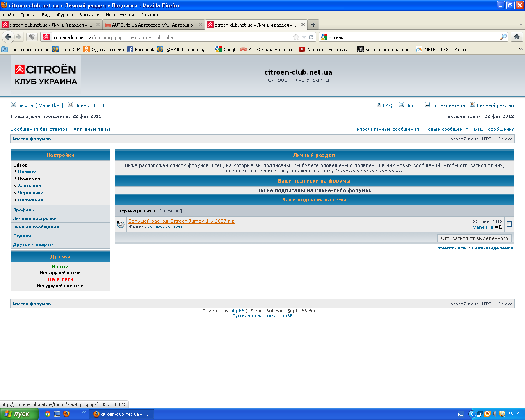
Task: Open citroen-club.net.ua taskbar window button
Action: point(121,414)
